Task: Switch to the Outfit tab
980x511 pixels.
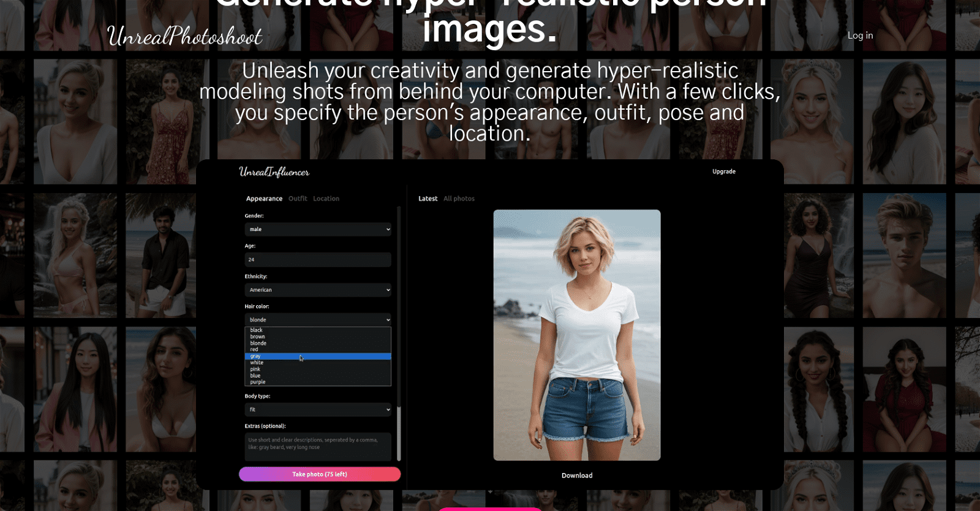Action: tap(298, 199)
